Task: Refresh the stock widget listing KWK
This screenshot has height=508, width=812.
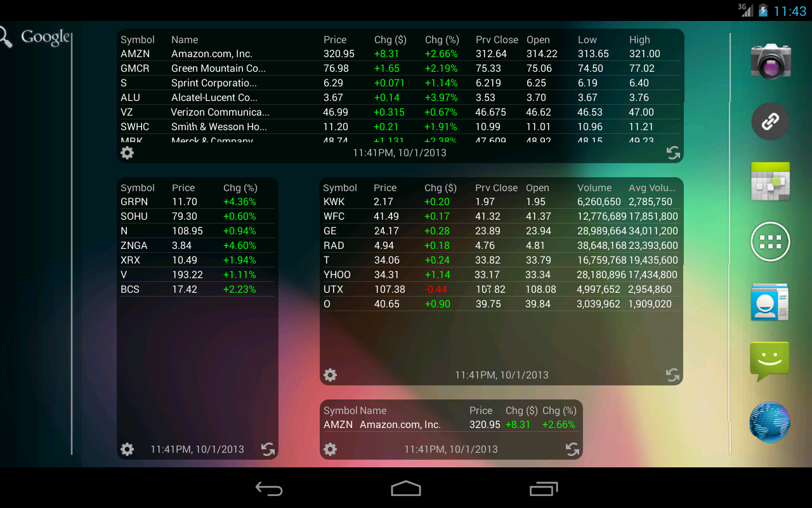Action: pos(673,375)
